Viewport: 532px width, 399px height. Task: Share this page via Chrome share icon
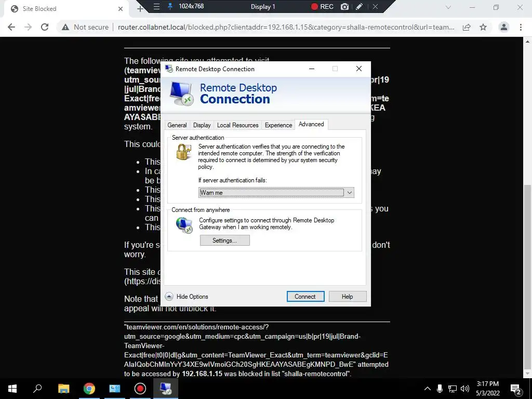[x=467, y=27]
